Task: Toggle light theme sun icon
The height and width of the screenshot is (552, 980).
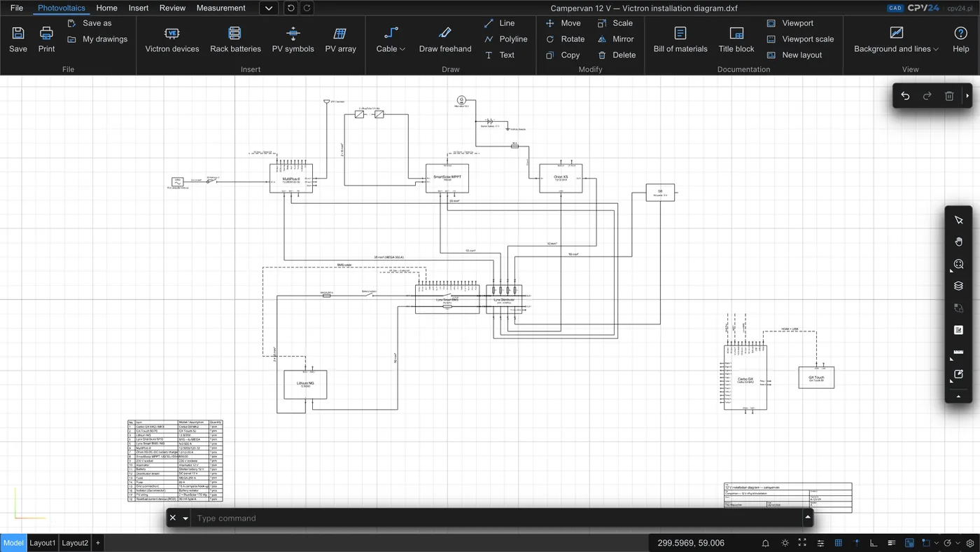Action: [785, 543]
